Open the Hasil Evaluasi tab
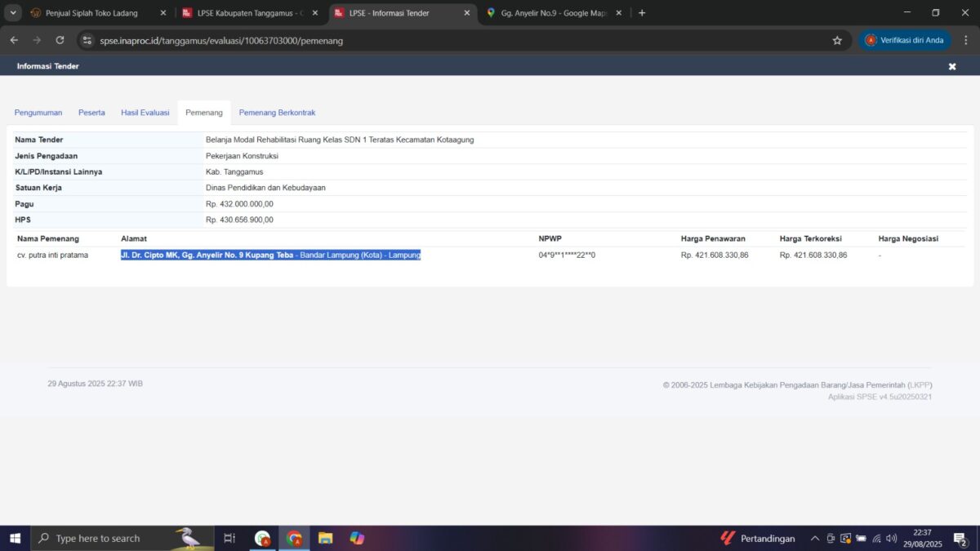 pos(145,113)
